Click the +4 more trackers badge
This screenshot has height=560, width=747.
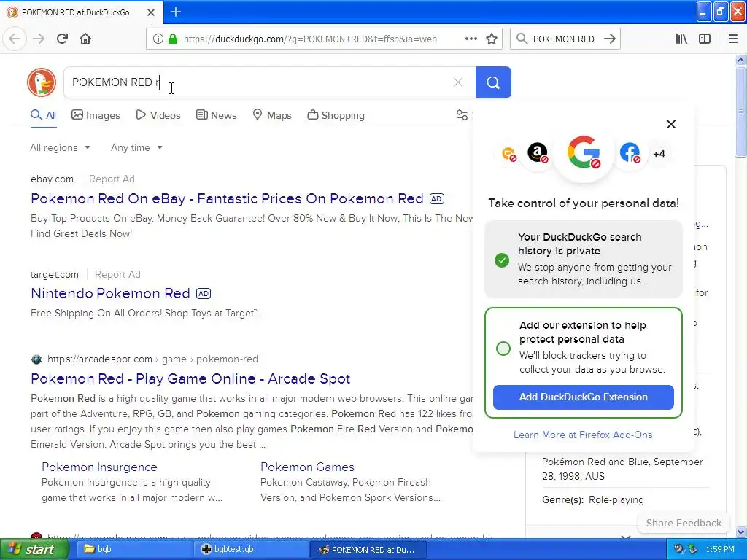[x=659, y=154]
